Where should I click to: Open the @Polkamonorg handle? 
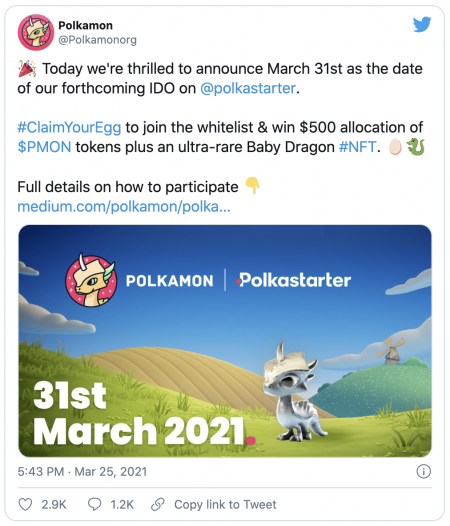[97, 40]
